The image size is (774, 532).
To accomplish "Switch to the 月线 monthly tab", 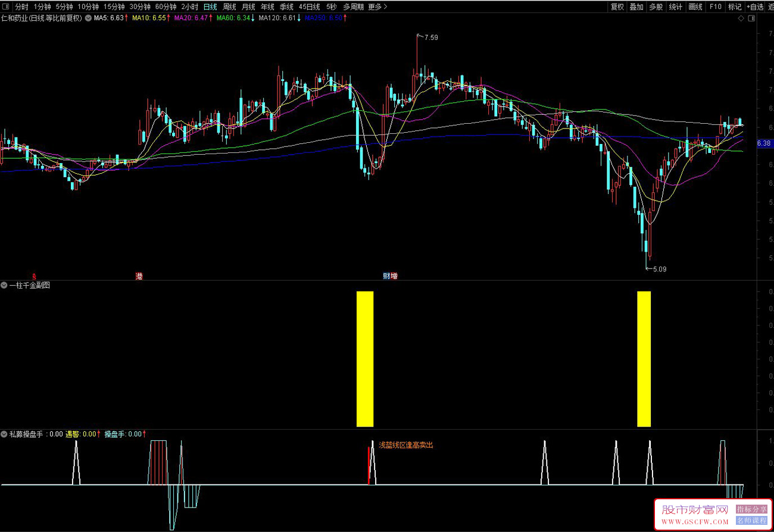I will click(248, 7).
